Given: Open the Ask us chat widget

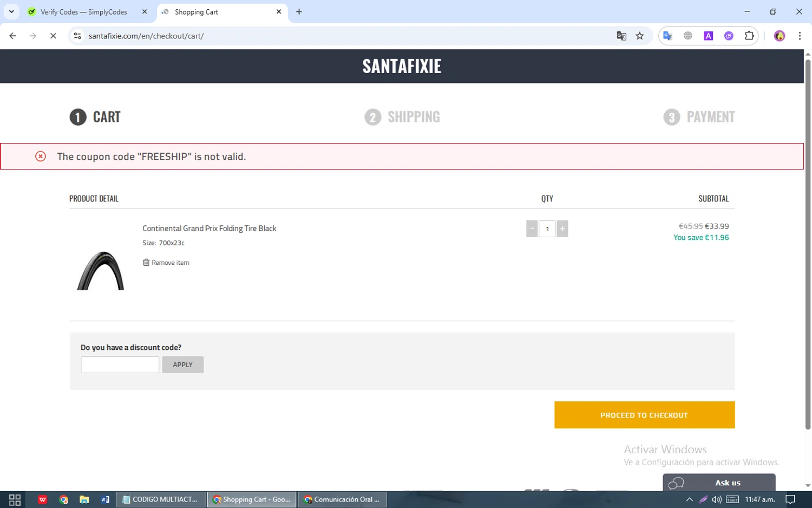Looking at the screenshot, I should coord(719,483).
